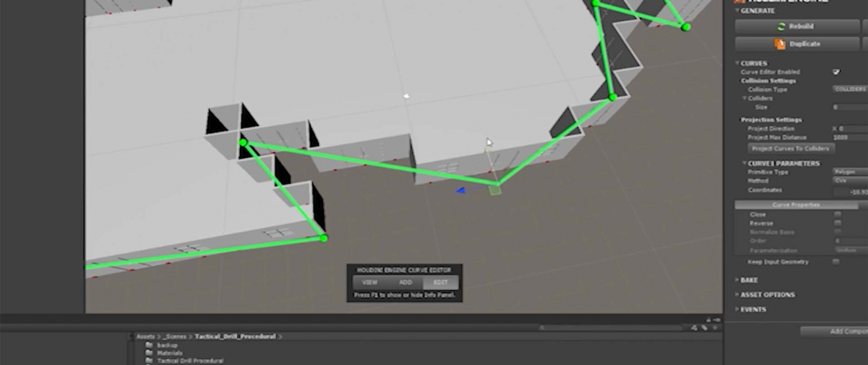Click the Project Curves To Colliders button
The height and width of the screenshot is (365, 868).
789,149
